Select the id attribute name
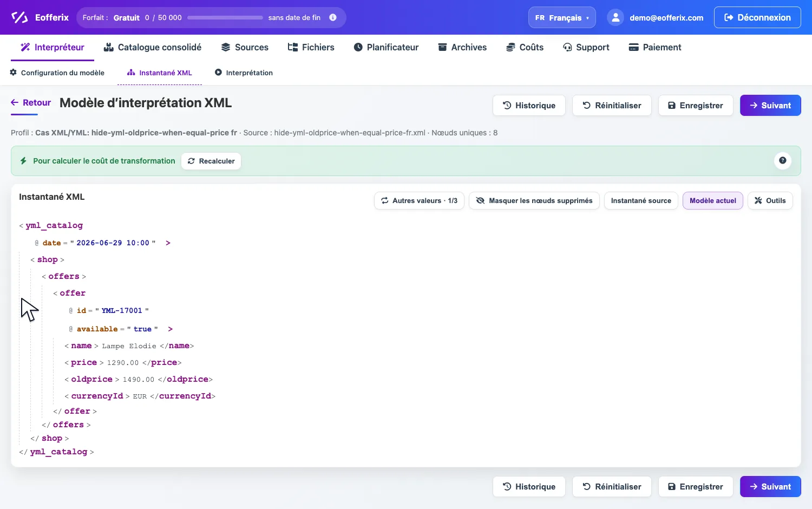 pyautogui.click(x=81, y=311)
